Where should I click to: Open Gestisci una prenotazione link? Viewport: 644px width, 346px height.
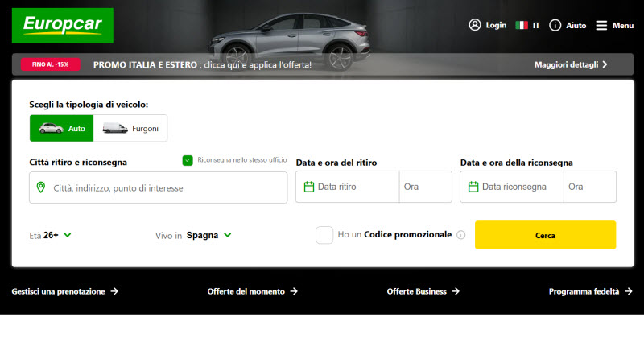[x=58, y=291]
